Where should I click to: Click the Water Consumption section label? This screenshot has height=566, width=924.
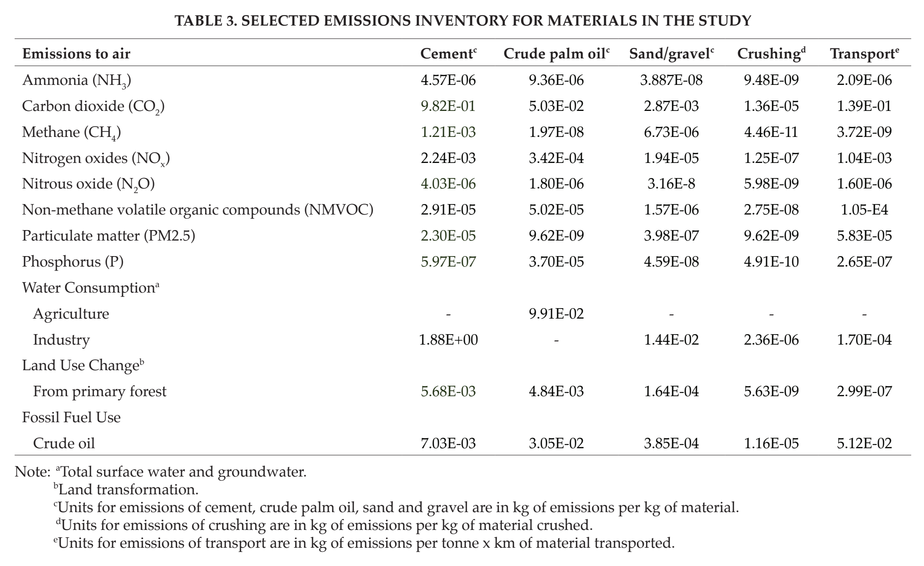[90, 288]
